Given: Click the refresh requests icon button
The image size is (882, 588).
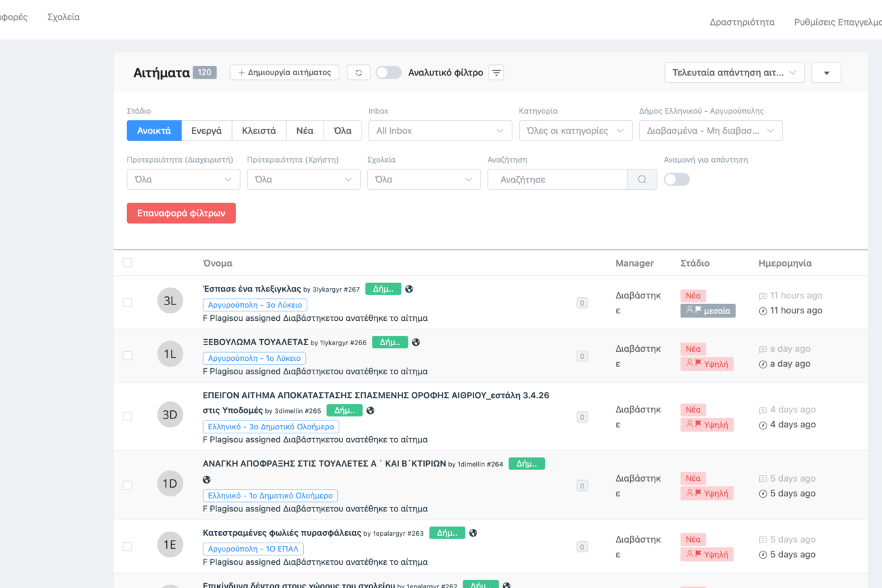Looking at the screenshot, I should [x=359, y=73].
